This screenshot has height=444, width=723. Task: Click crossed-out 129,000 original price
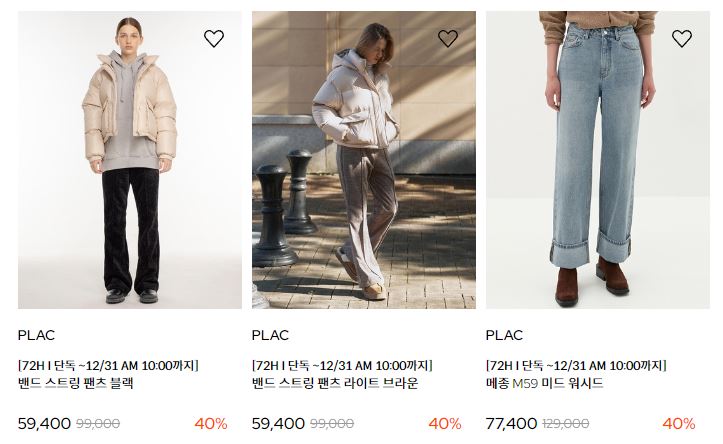coord(566,423)
